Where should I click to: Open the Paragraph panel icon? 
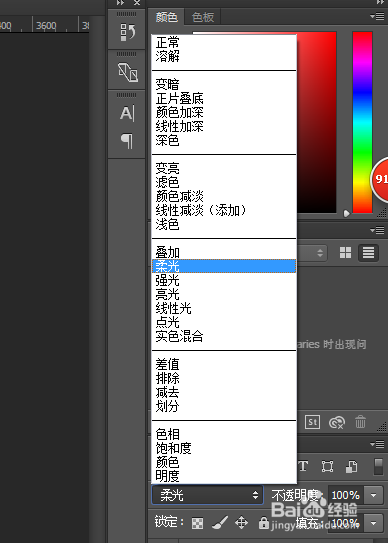coord(127,141)
